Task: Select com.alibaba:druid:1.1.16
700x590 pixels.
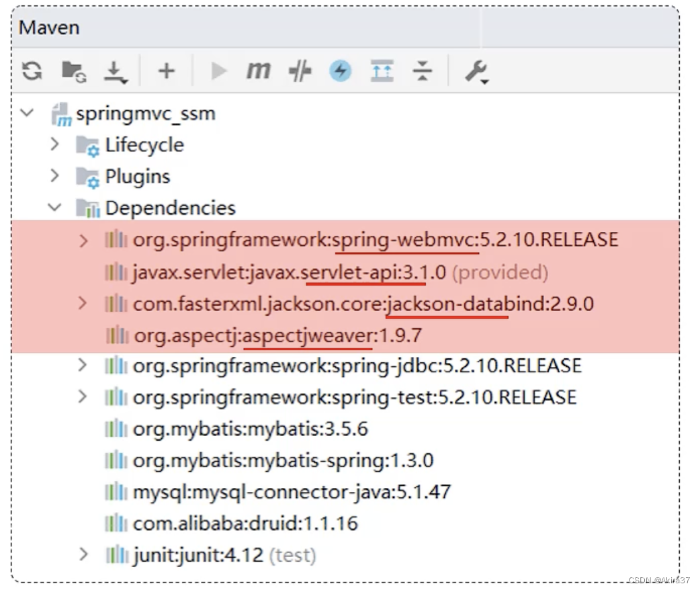Action: (245, 523)
